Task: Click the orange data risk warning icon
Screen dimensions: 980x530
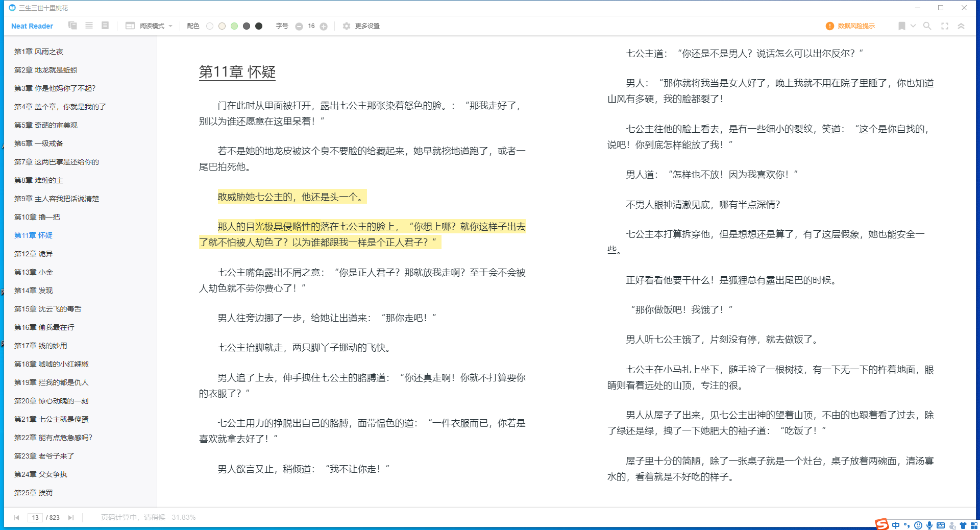Action: tap(830, 26)
